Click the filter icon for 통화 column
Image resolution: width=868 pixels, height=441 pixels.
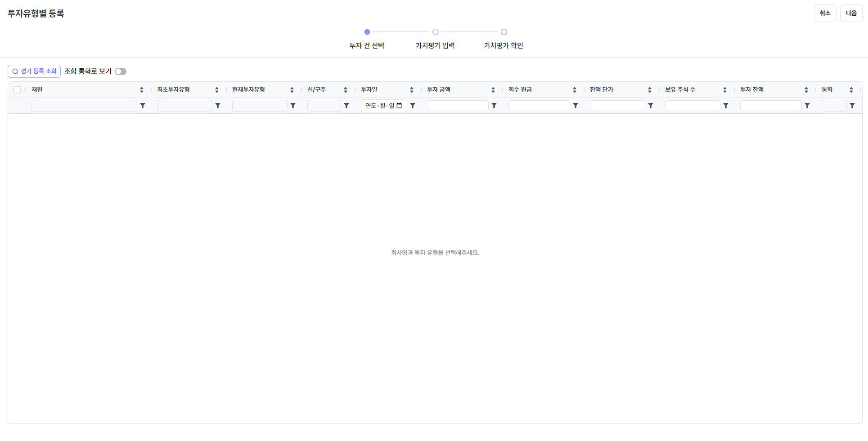coord(852,106)
